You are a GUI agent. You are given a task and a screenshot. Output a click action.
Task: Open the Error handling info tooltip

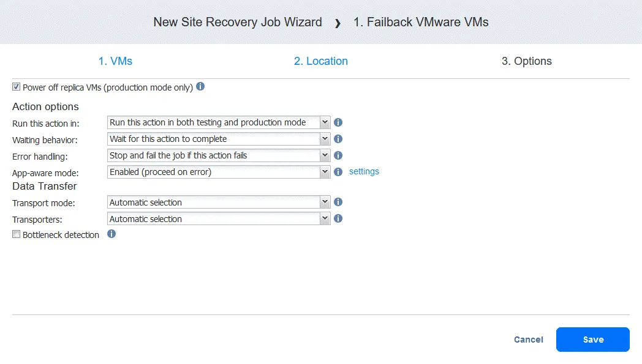[338, 155]
